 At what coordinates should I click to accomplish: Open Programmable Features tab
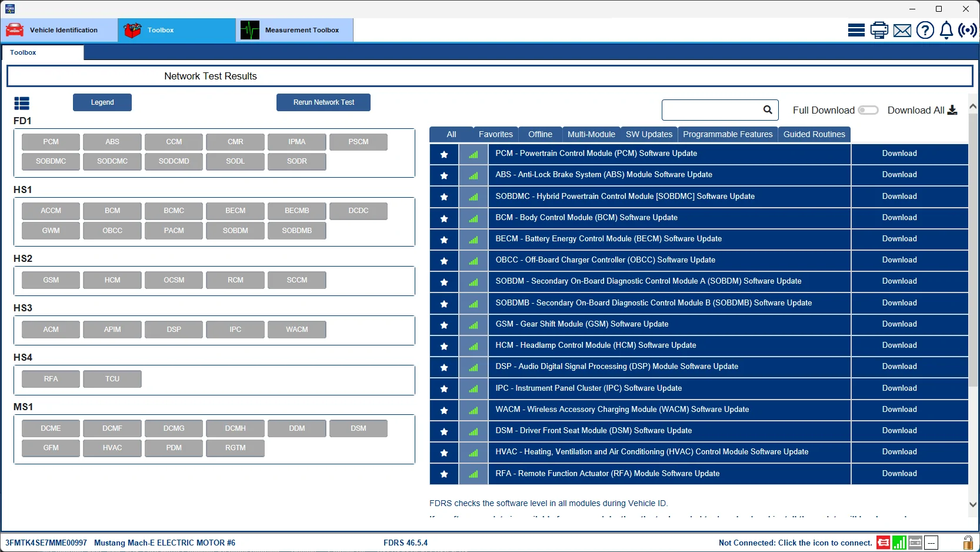(x=728, y=134)
